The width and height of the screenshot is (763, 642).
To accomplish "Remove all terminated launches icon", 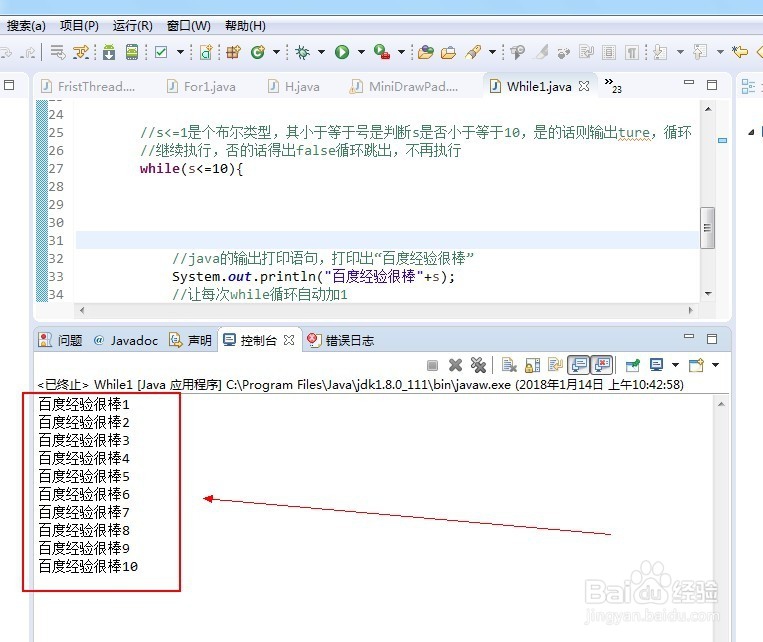I will (x=478, y=365).
